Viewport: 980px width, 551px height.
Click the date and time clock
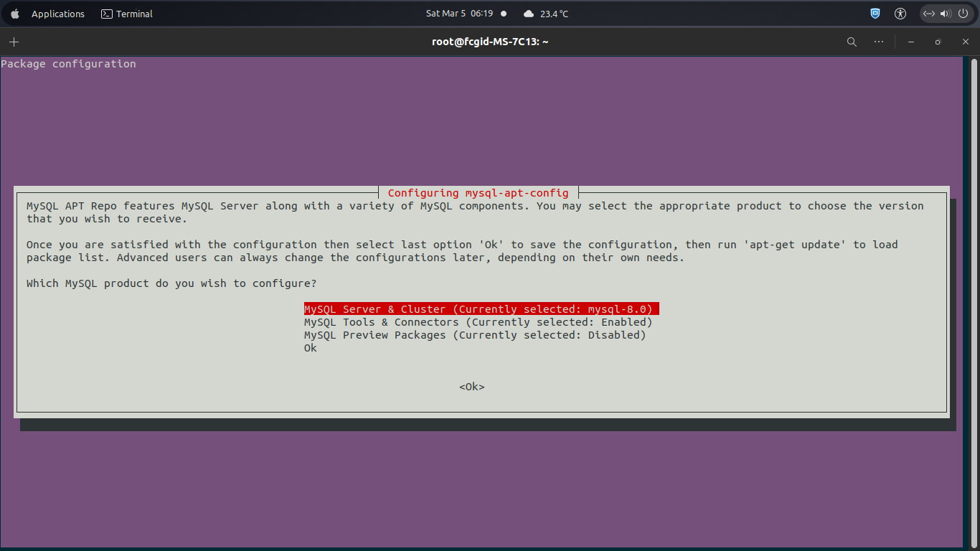pyautogui.click(x=459, y=14)
